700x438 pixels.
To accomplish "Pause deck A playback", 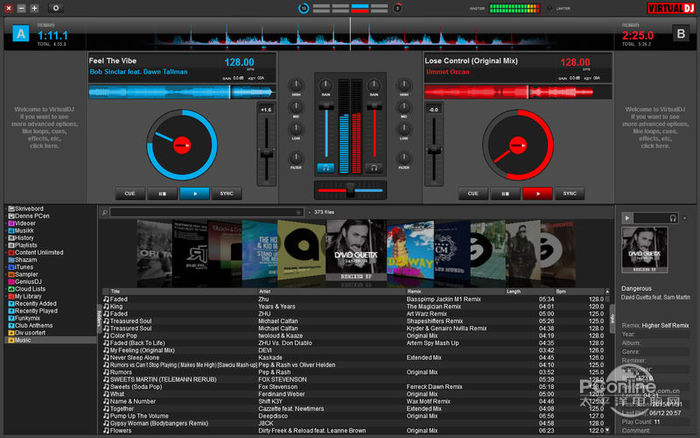I will [162, 194].
